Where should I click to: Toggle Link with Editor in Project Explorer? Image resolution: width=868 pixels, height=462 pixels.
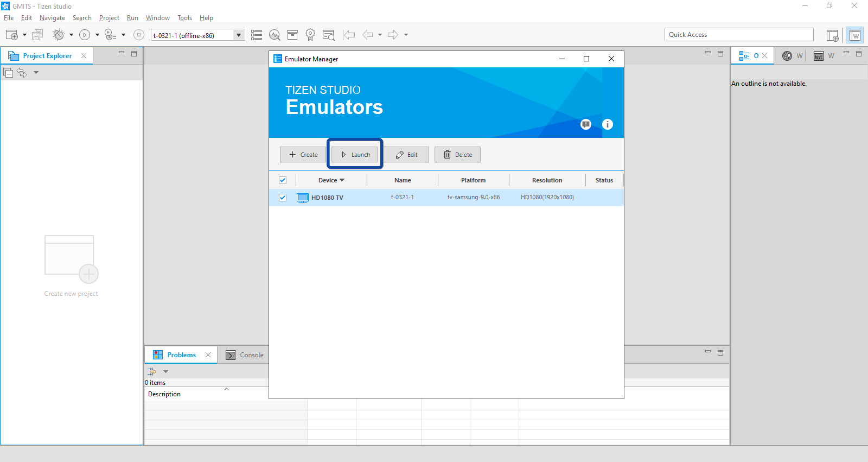click(22, 72)
